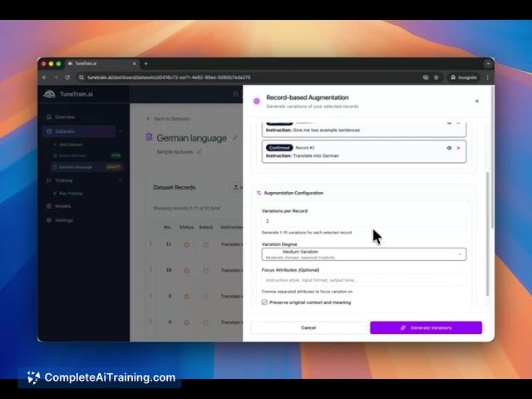Expand the Training chevron in sidebar
Viewport: 532px width, 399px height.
[x=121, y=180]
